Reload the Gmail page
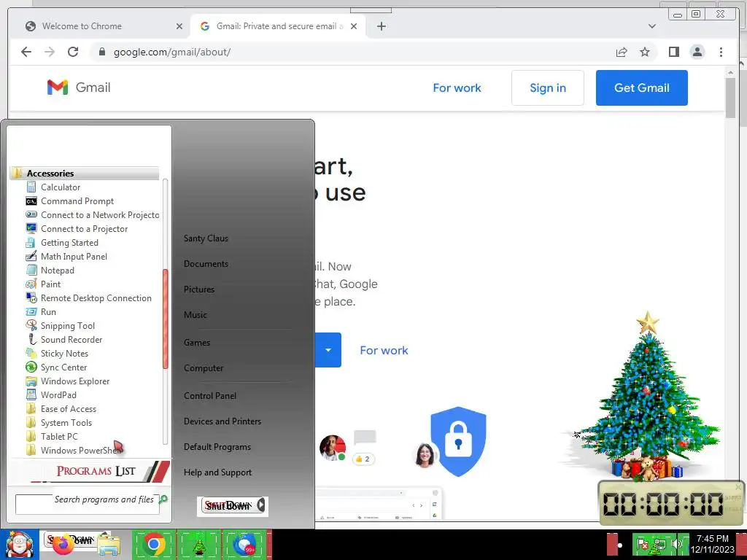 73,52
